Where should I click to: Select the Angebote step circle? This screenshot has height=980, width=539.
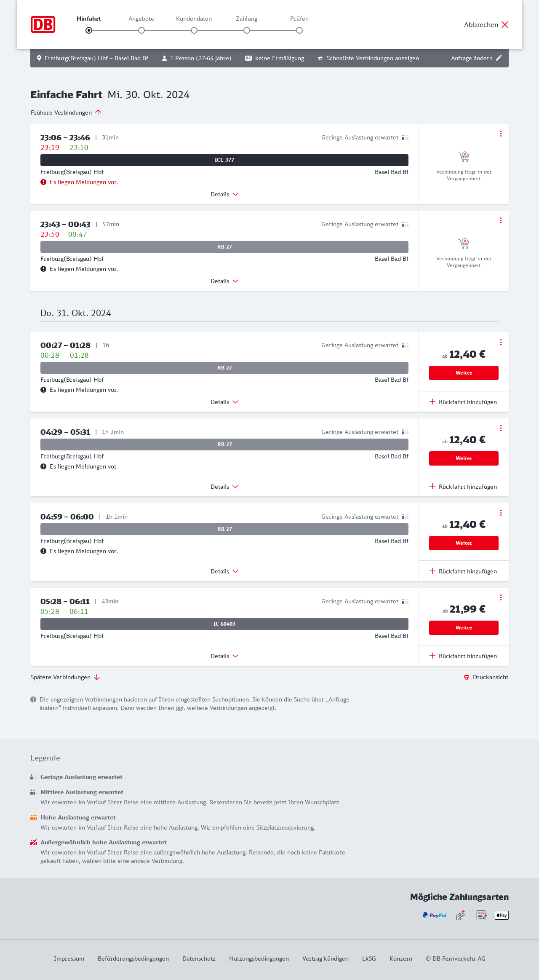tap(141, 30)
